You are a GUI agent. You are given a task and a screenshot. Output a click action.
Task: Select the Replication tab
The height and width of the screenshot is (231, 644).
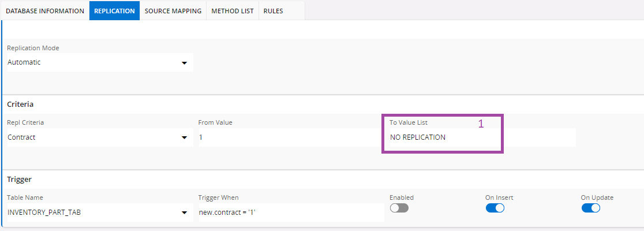tap(114, 11)
